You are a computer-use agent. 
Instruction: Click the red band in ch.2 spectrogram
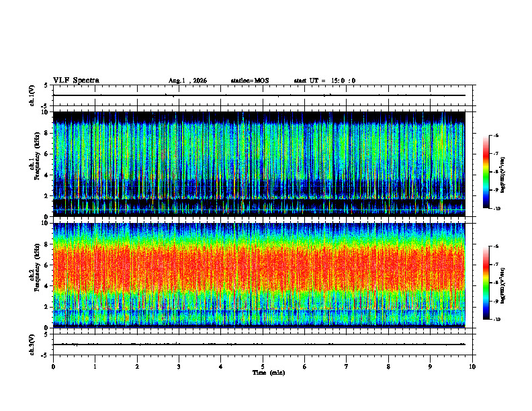[x=259, y=266]
